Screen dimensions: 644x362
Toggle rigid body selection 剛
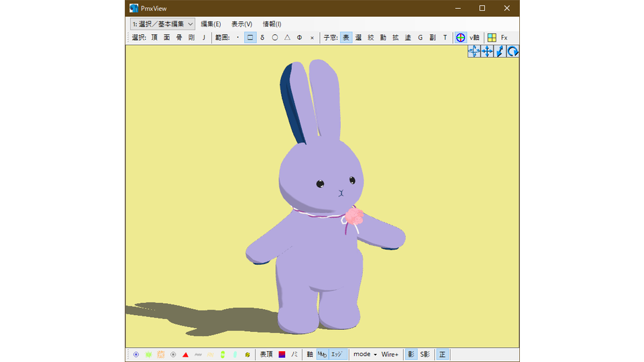click(191, 38)
